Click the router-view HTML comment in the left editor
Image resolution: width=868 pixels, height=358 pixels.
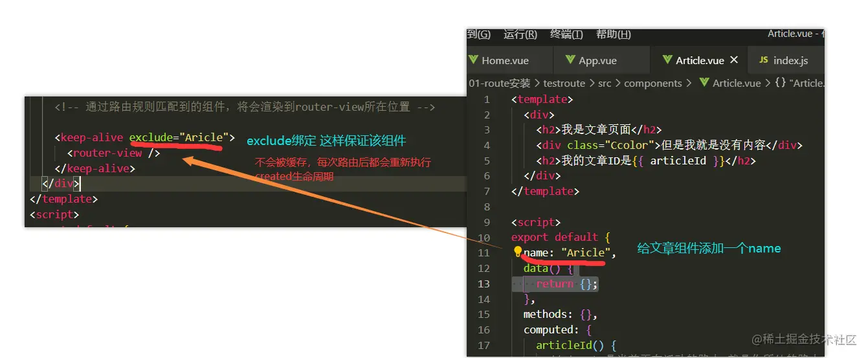point(245,107)
